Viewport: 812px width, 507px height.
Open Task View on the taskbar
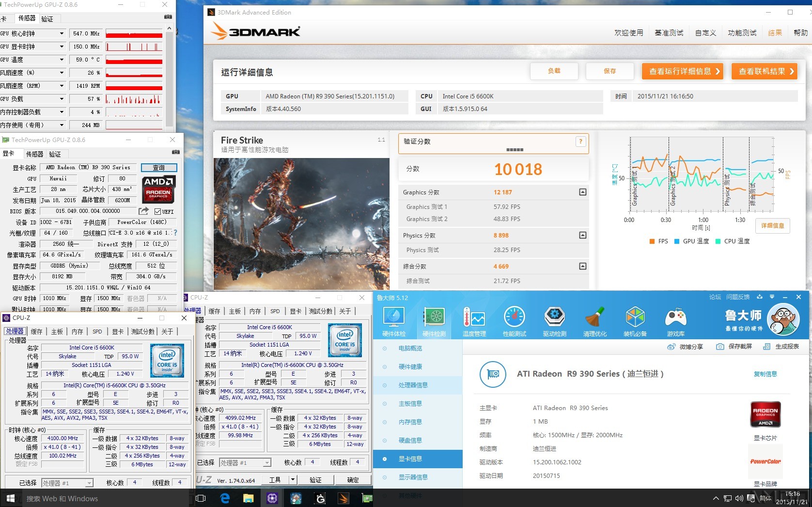coord(201,498)
